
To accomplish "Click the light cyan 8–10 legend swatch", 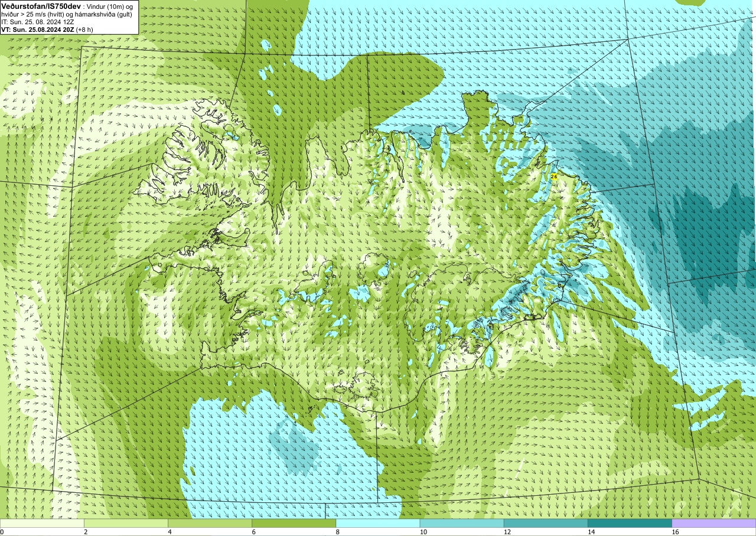I will click(378, 523).
